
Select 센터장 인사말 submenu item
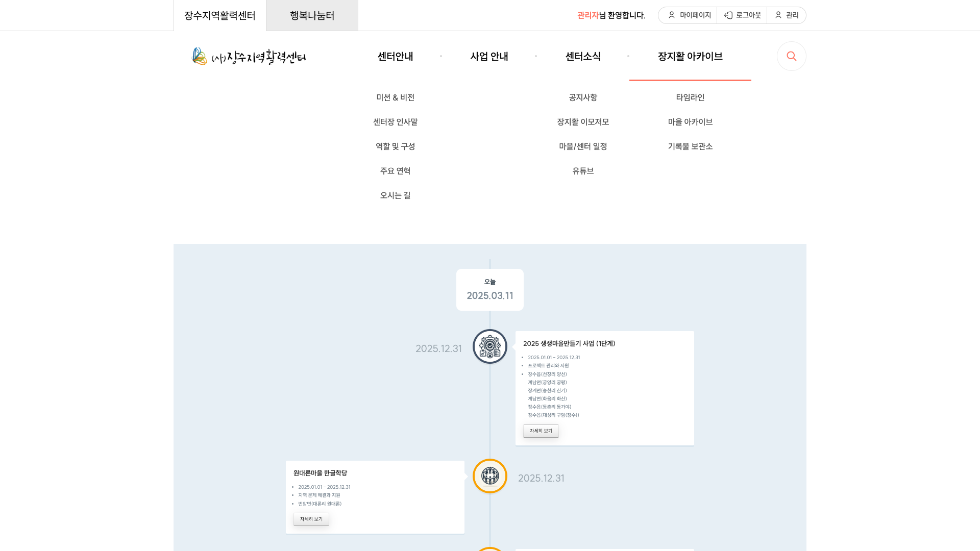click(x=396, y=122)
